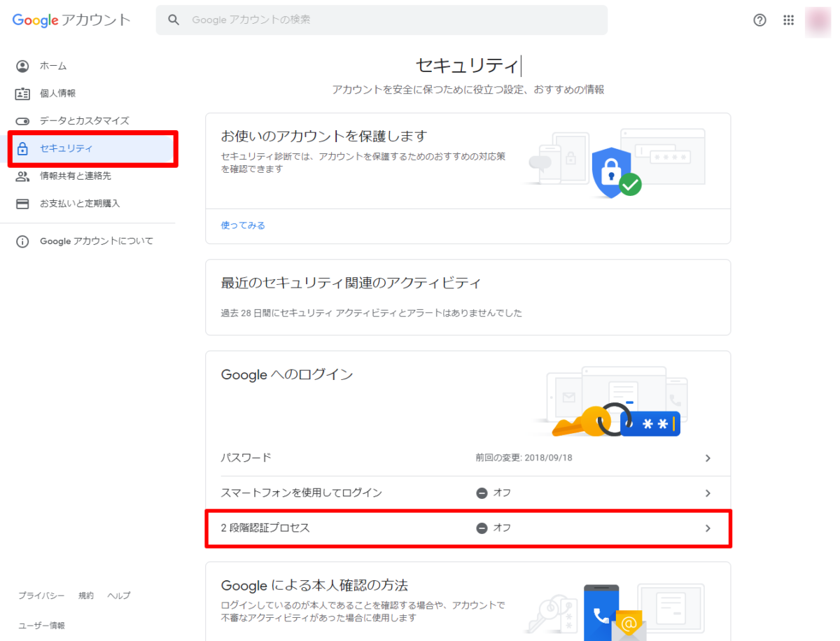Click the Google による本人確認の方法 heading

314,585
